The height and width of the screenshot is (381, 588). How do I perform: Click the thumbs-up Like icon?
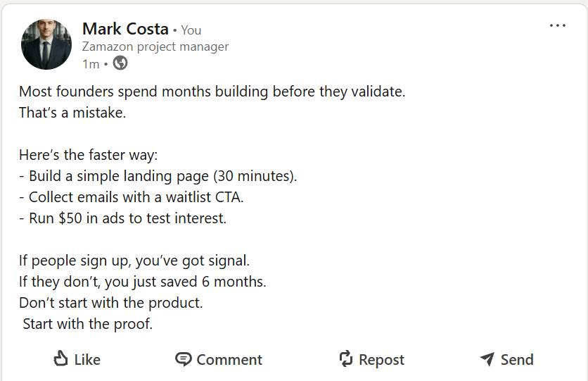[x=61, y=359]
